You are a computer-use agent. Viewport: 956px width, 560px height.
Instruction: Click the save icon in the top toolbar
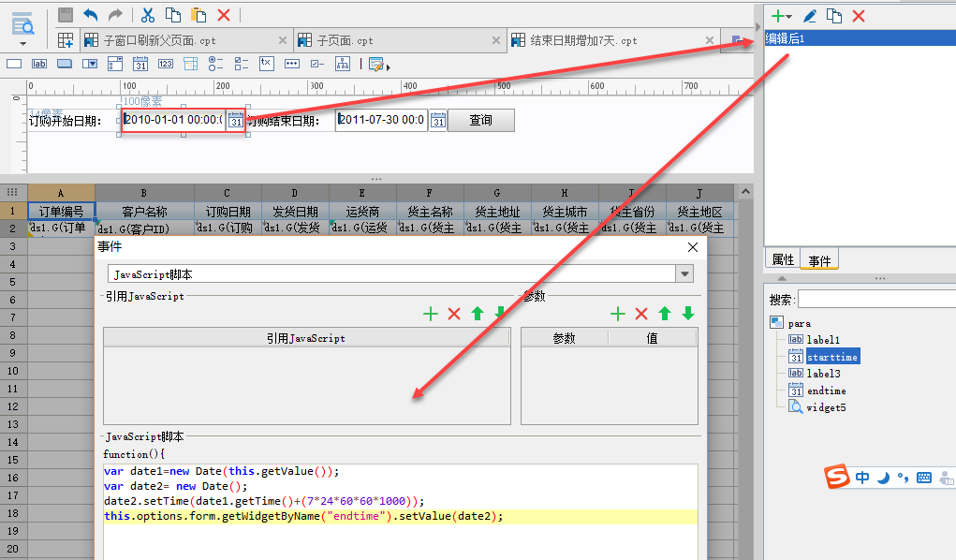pos(66,15)
